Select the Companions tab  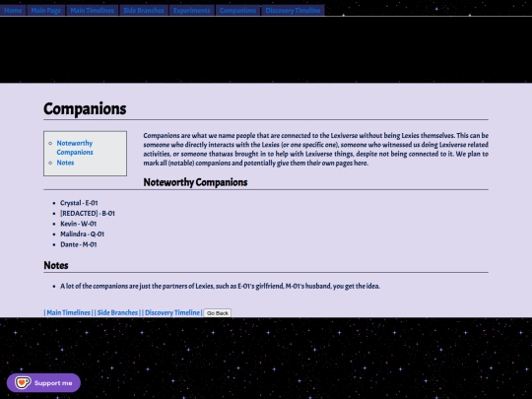(237, 10)
